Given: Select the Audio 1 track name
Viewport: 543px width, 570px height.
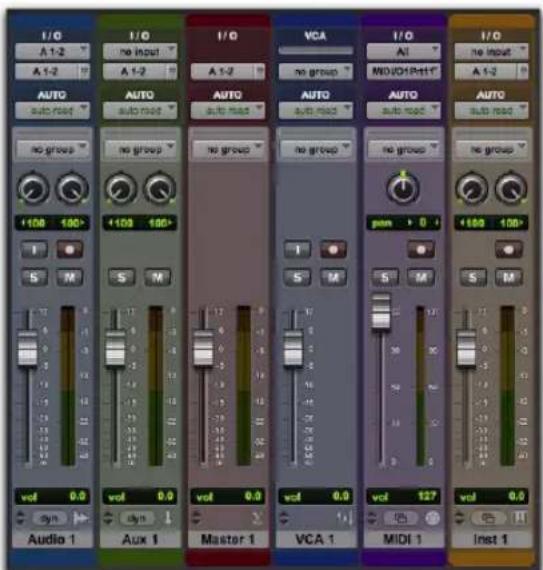Looking at the screenshot, I should click(52, 539).
